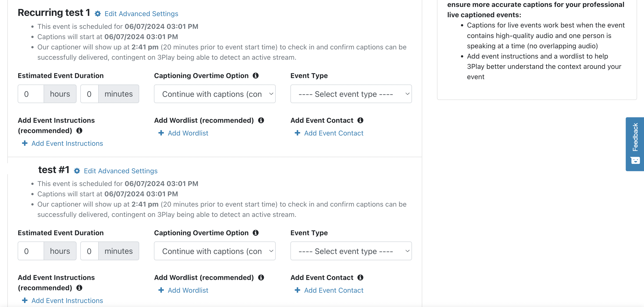The image size is (644, 307).
Task: Open Edit Advanced Settings for Recurring test 1
Action: tap(141, 14)
